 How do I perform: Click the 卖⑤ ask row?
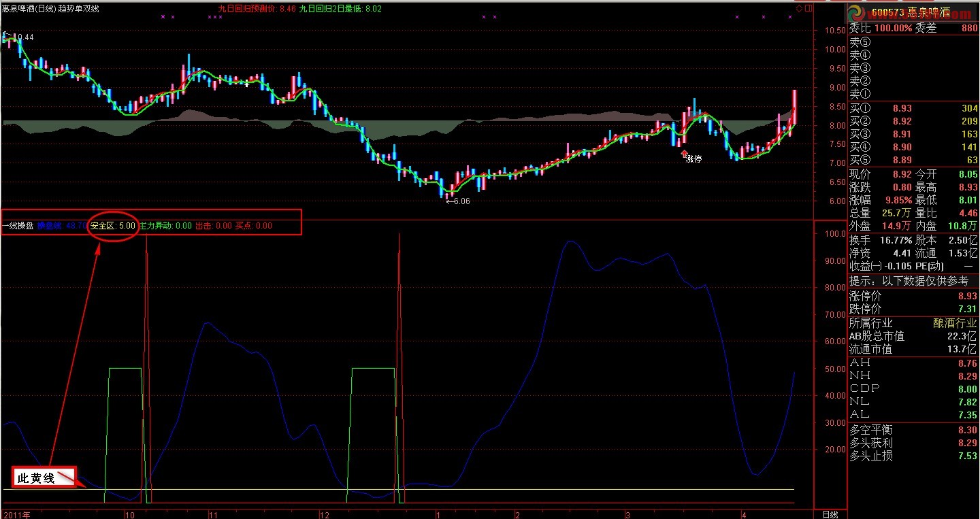[913, 42]
